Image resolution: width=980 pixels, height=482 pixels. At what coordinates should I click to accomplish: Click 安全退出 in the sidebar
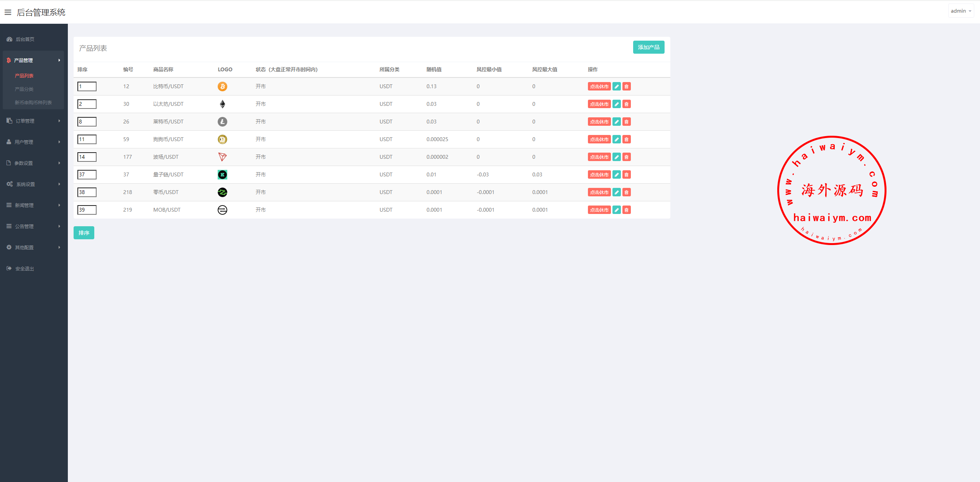tap(25, 269)
